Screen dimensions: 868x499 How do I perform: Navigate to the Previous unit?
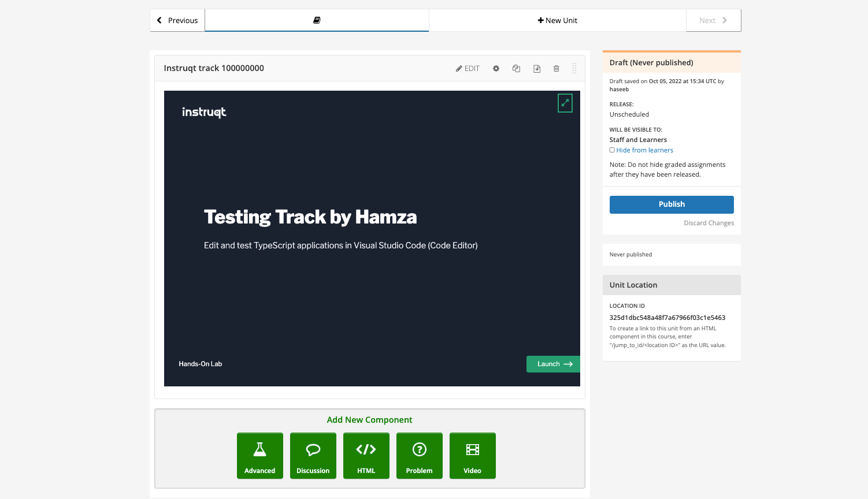click(x=177, y=20)
